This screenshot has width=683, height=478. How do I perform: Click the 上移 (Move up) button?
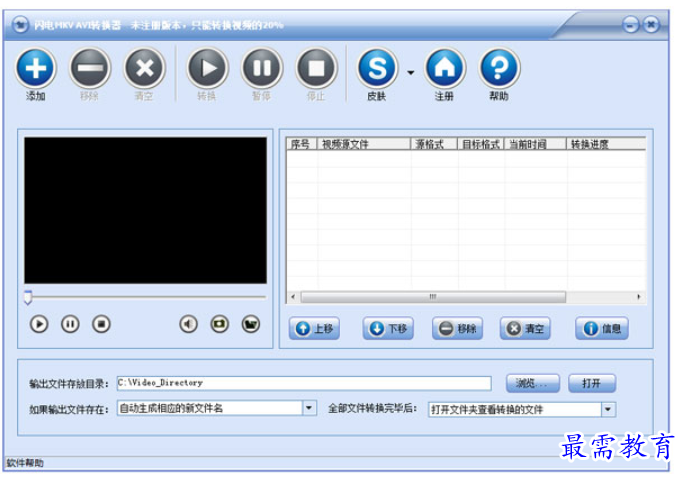click(x=314, y=329)
